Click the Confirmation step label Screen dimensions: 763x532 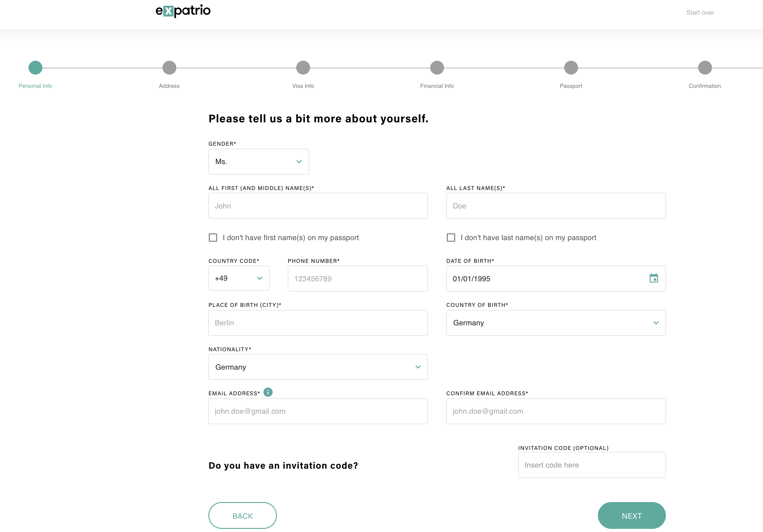click(x=705, y=86)
